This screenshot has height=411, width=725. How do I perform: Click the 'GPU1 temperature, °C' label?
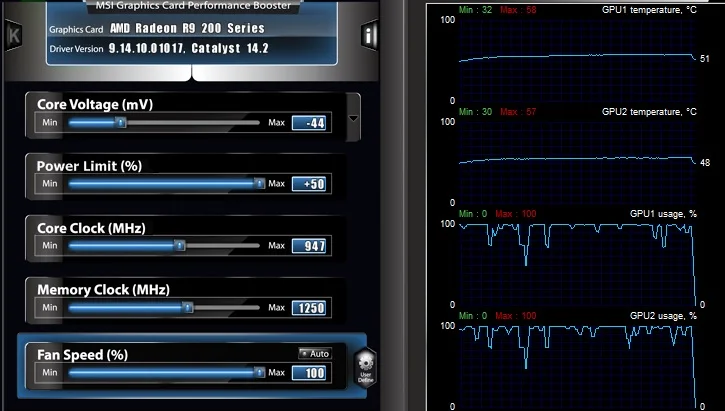(x=649, y=9)
